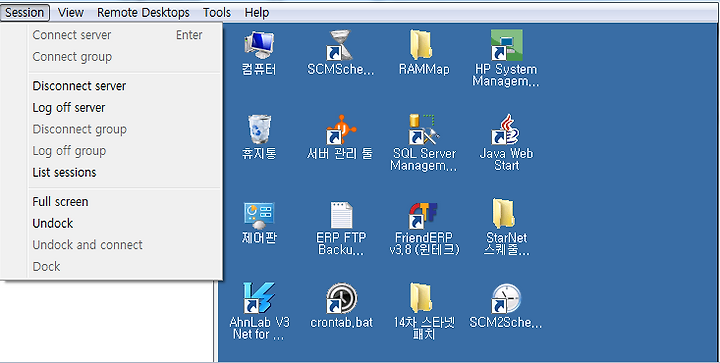The width and height of the screenshot is (720, 363).
Task: Open the RAMMap folder icon
Action: [x=423, y=45]
